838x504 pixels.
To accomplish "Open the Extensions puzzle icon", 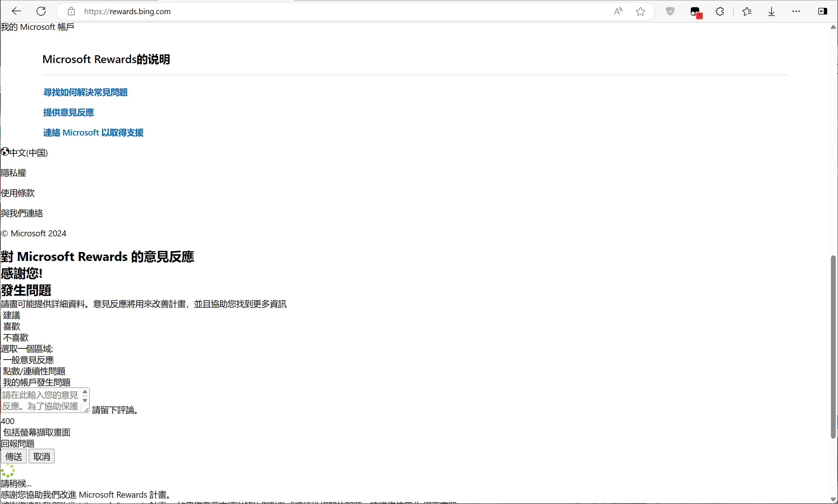I will pos(720,12).
